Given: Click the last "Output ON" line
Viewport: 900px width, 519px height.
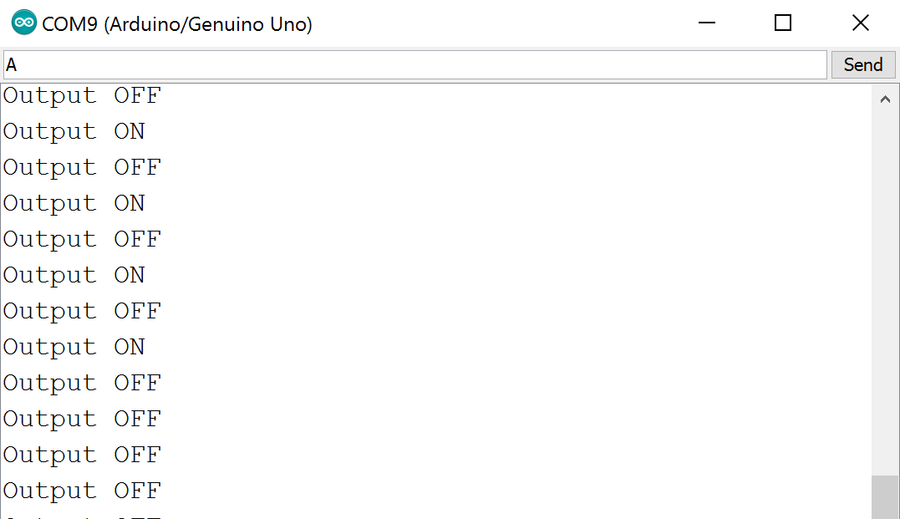Looking at the screenshot, I should (x=74, y=348).
